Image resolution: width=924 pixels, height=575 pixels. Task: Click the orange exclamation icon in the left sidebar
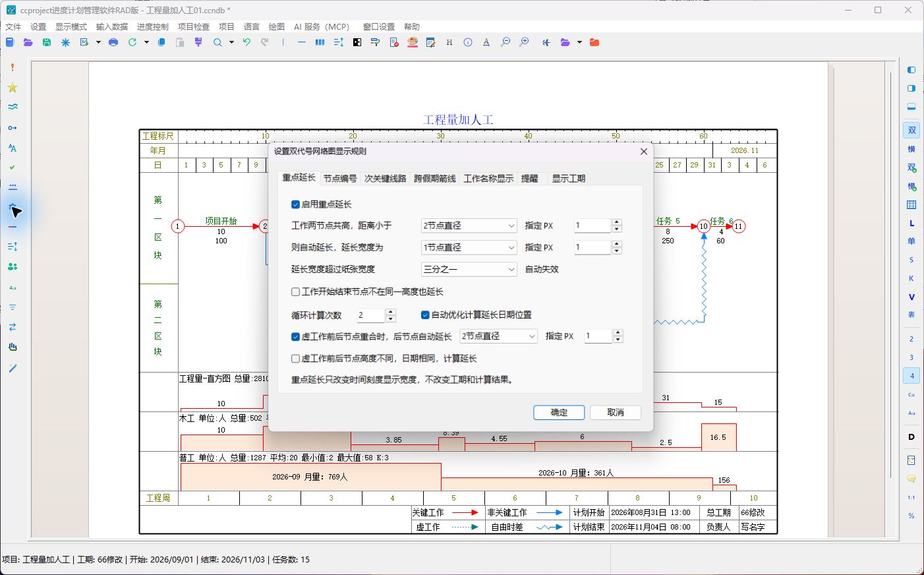13,67
